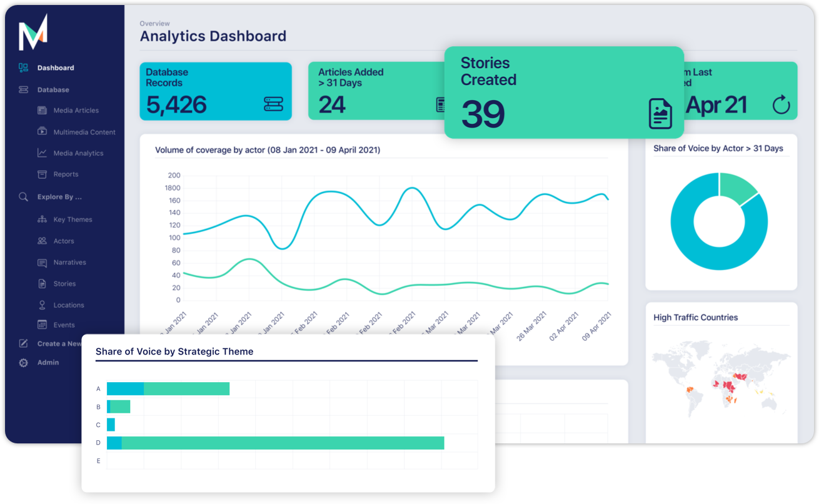Click the Actors people icon
The height and width of the screenshot is (504, 819).
(41, 241)
